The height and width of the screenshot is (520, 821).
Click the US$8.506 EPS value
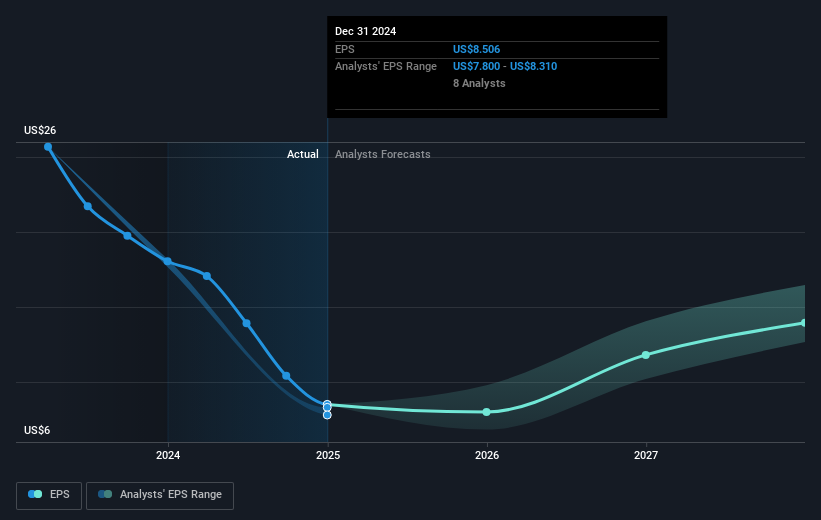(x=476, y=49)
